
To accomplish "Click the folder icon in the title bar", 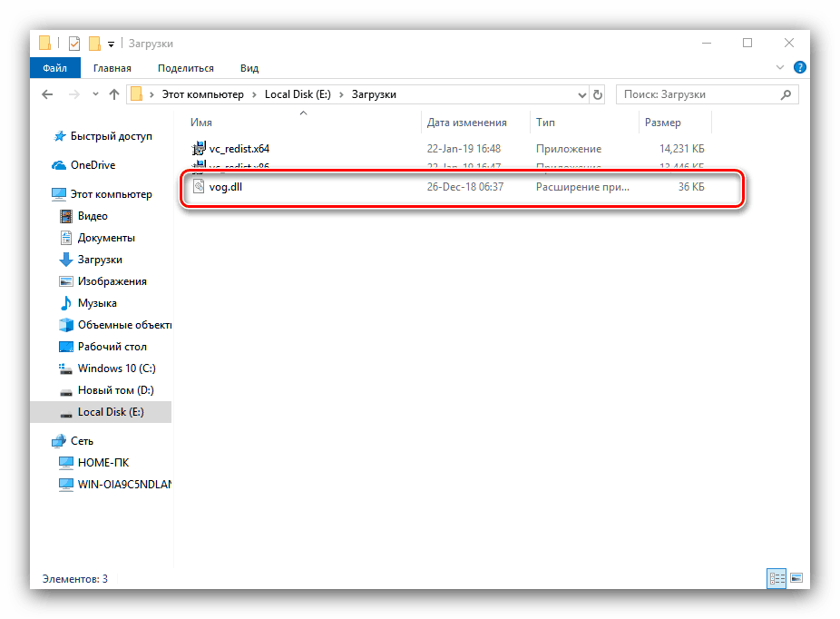I will tap(45, 43).
